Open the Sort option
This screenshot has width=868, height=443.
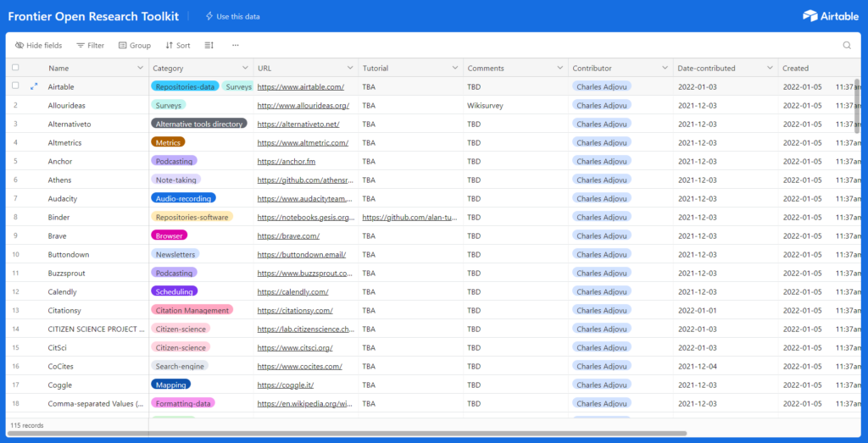[178, 46]
